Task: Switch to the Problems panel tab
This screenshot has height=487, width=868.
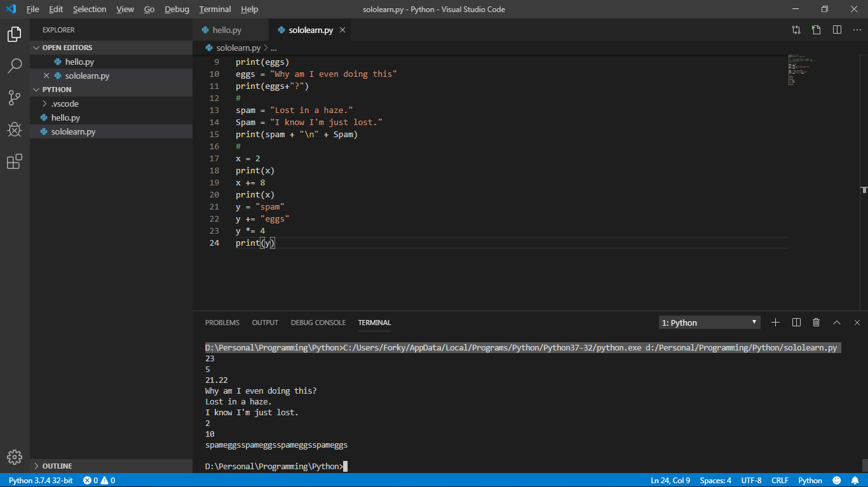Action: [222, 323]
